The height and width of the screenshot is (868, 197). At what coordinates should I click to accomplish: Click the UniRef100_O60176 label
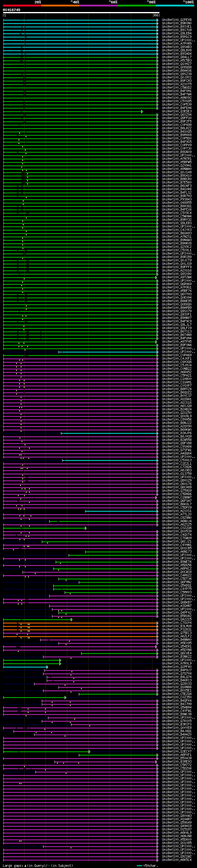[x=177, y=484]
